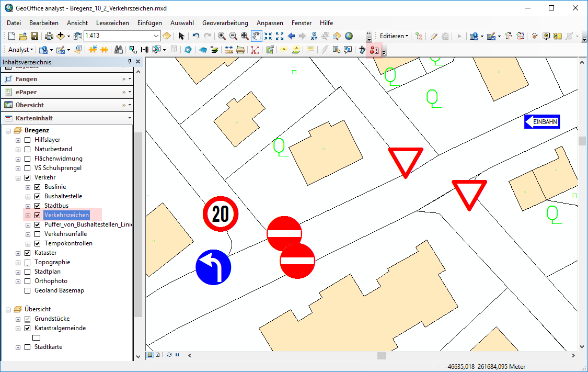
Task: Open the Editieren dropdown button
Action: (394, 36)
